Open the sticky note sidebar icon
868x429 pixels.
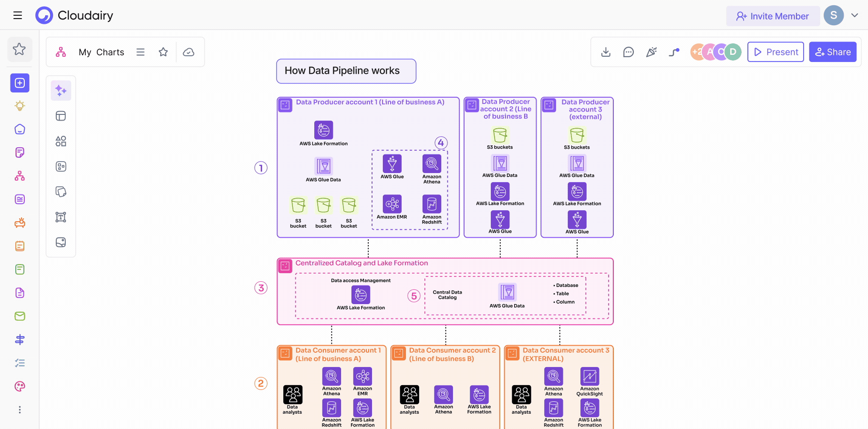point(20,153)
